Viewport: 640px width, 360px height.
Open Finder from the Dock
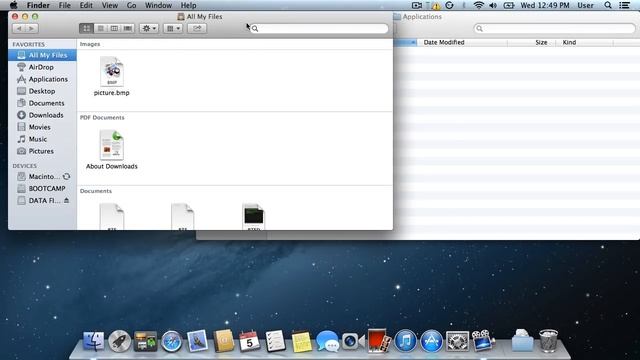click(93, 341)
